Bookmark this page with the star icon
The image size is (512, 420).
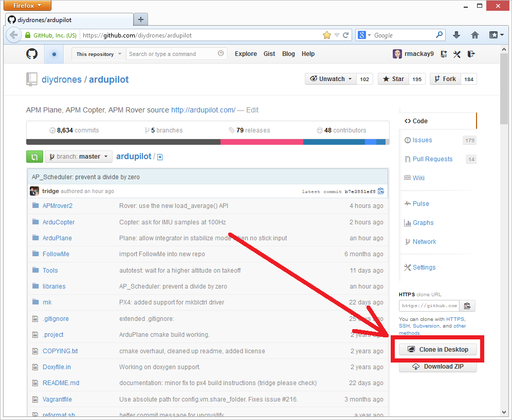(327, 35)
